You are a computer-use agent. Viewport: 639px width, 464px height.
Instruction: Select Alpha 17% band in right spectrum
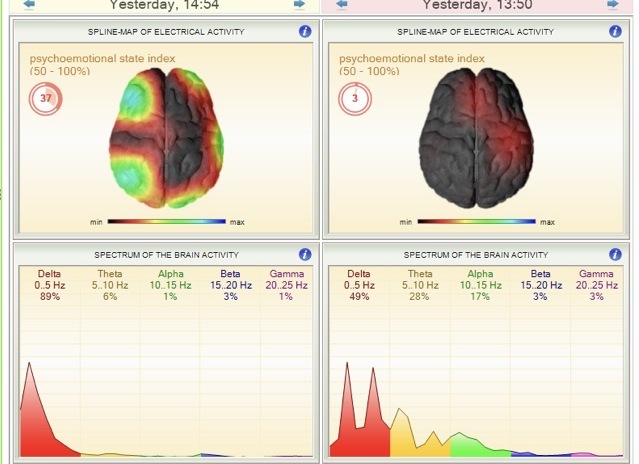click(x=480, y=285)
